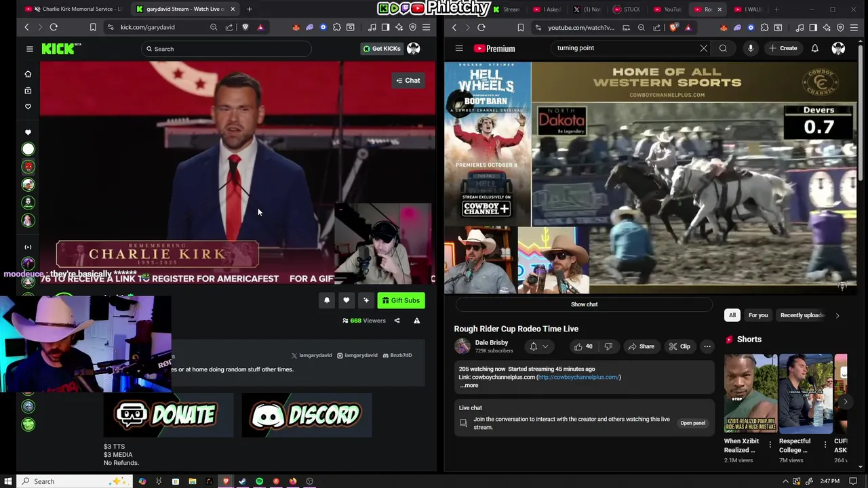Select the For you filter chip
Image resolution: width=868 pixels, height=488 pixels.
pos(757,315)
